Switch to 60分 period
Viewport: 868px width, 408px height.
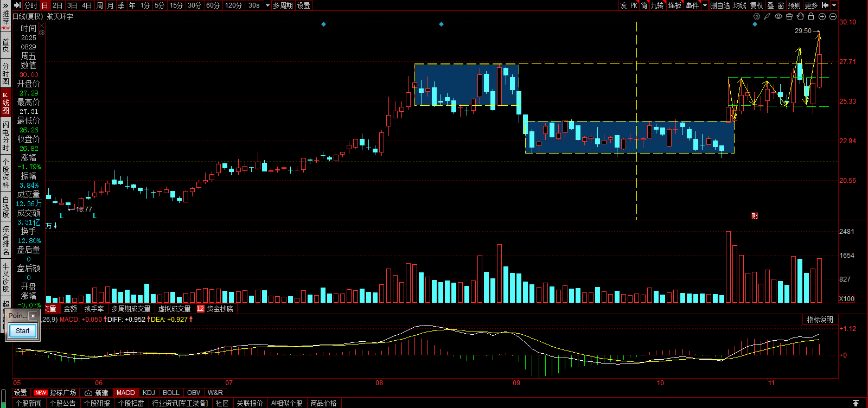213,5
